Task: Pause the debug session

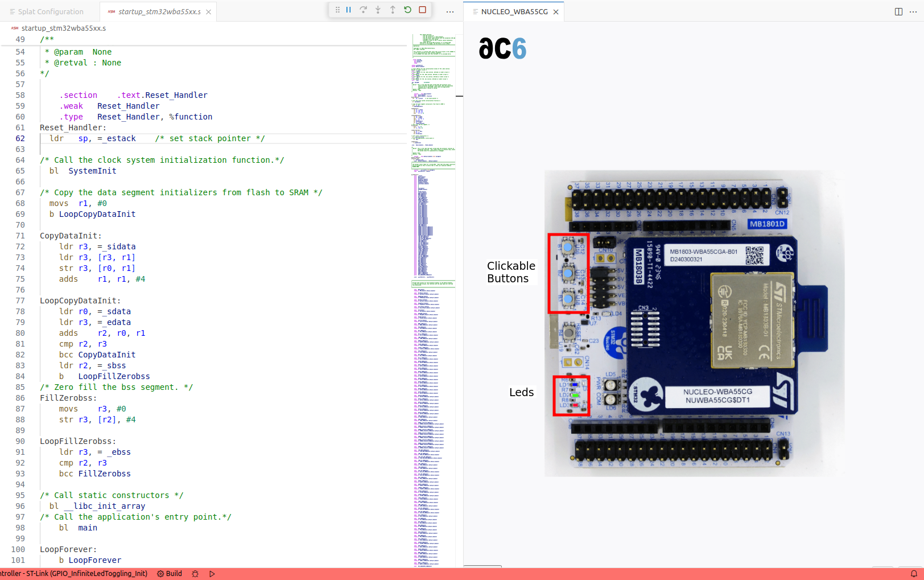Action: pos(349,10)
